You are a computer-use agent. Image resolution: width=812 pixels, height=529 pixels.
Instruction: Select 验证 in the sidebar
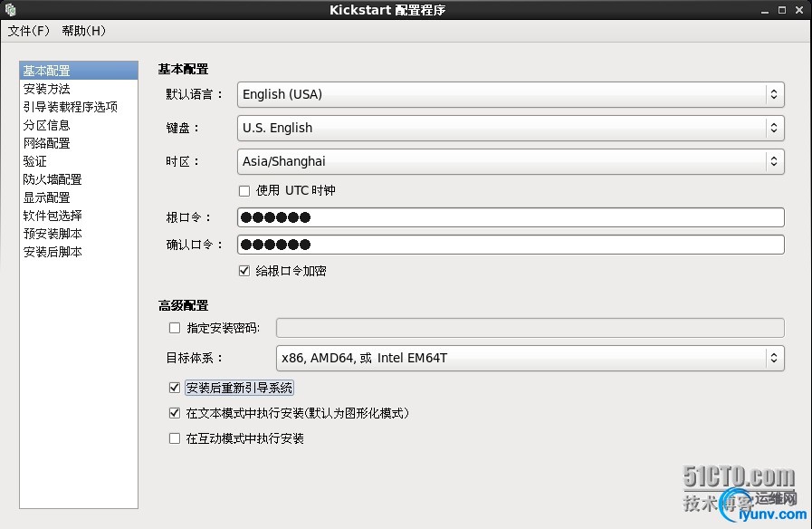[79, 161]
